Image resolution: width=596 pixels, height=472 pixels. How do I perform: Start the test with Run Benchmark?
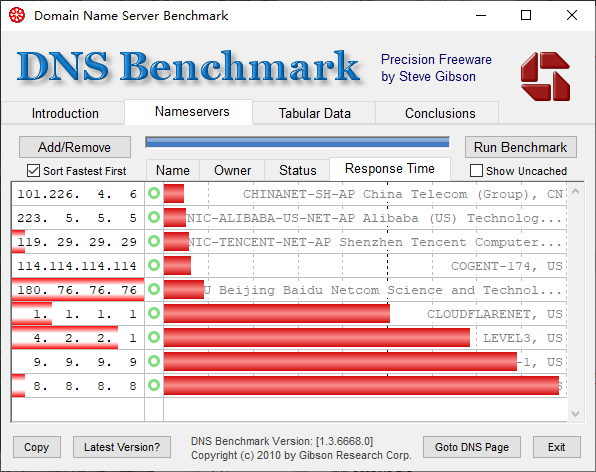pyautogui.click(x=521, y=147)
